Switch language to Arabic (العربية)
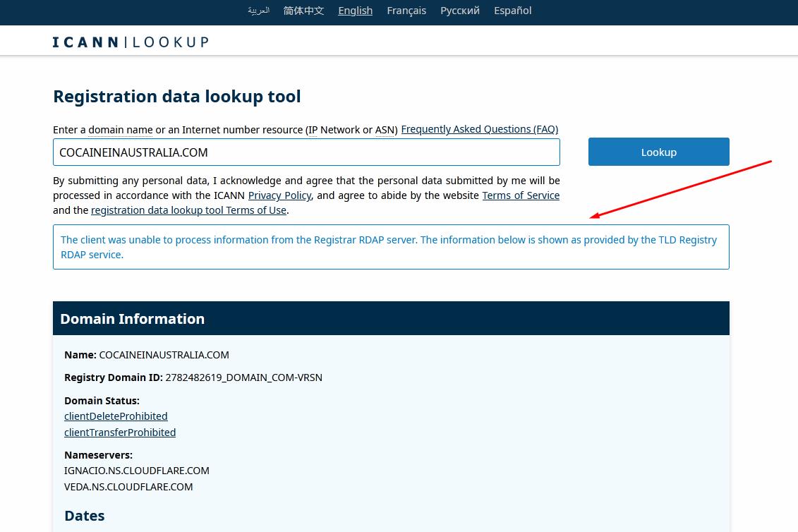This screenshot has width=798, height=532. point(258,11)
